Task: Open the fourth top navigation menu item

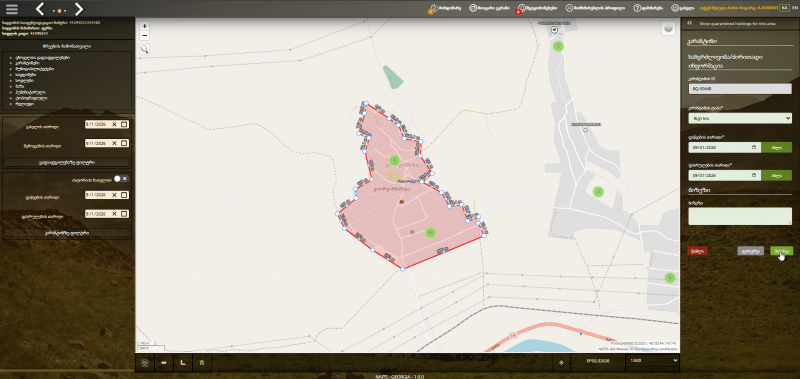Action: point(595,9)
